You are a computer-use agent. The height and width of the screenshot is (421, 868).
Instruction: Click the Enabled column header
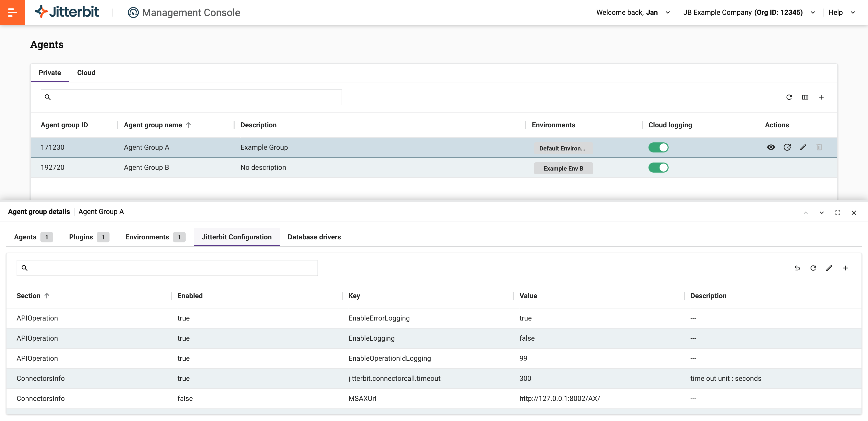(x=190, y=296)
